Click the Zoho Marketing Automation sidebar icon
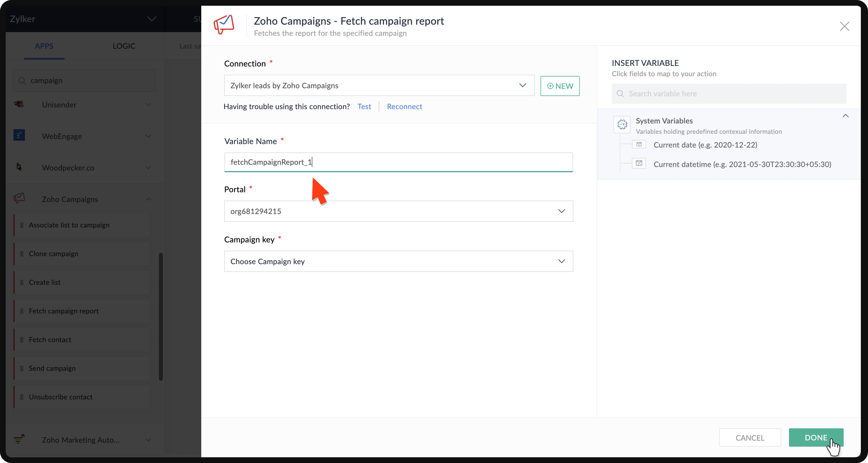868x463 pixels. click(x=19, y=439)
